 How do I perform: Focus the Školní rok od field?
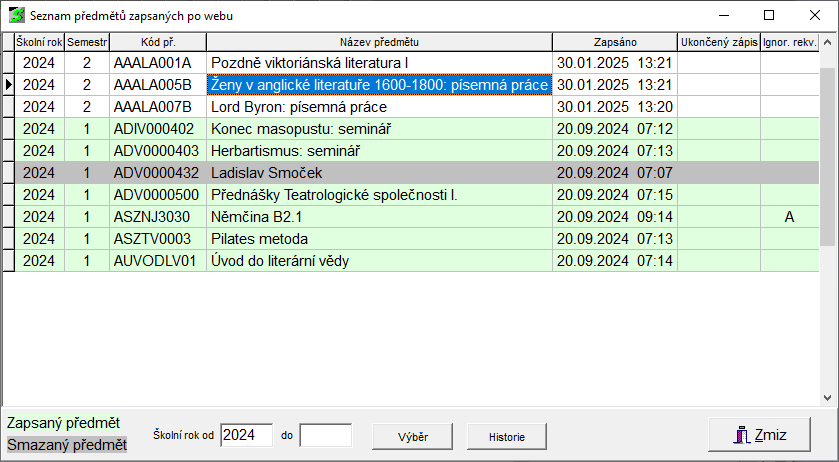point(246,435)
